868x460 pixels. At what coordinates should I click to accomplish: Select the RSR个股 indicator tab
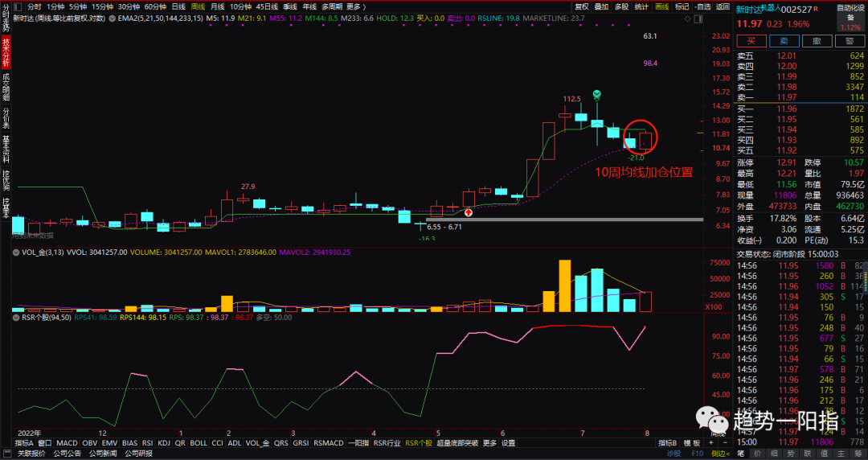419,443
